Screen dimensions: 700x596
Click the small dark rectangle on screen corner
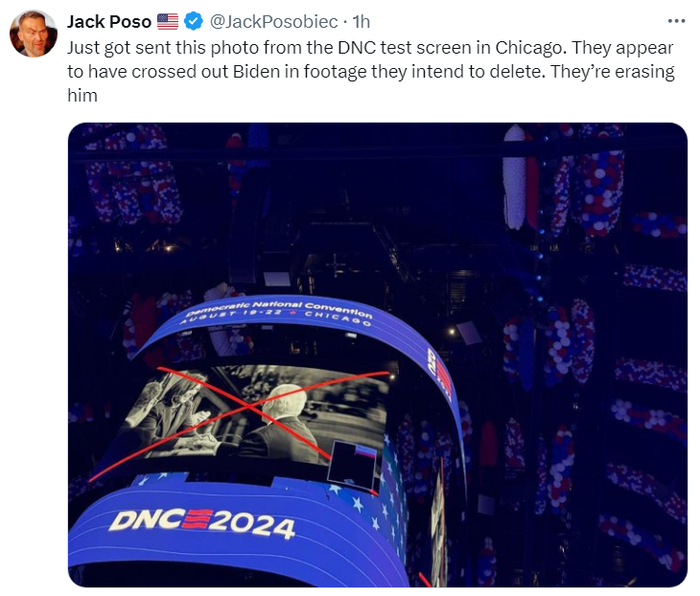(x=353, y=464)
